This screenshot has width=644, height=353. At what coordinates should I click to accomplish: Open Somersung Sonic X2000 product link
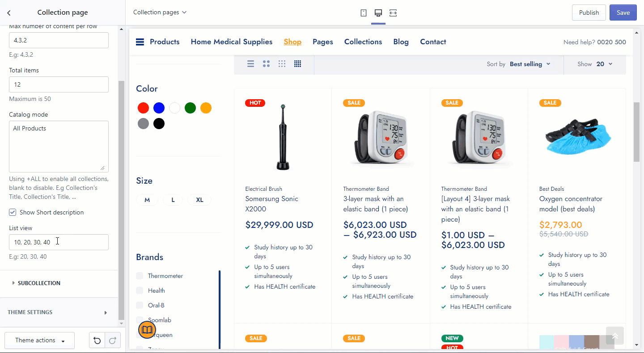[271, 204]
